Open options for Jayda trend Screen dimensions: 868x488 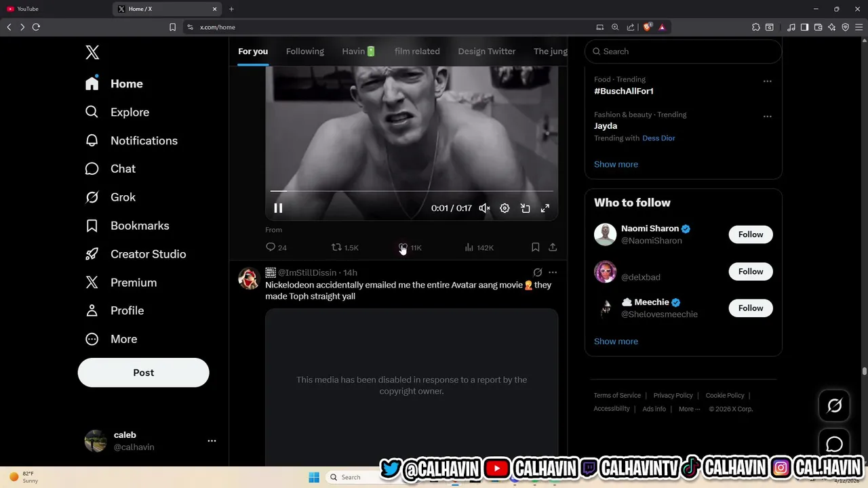pyautogui.click(x=767, y=117)
